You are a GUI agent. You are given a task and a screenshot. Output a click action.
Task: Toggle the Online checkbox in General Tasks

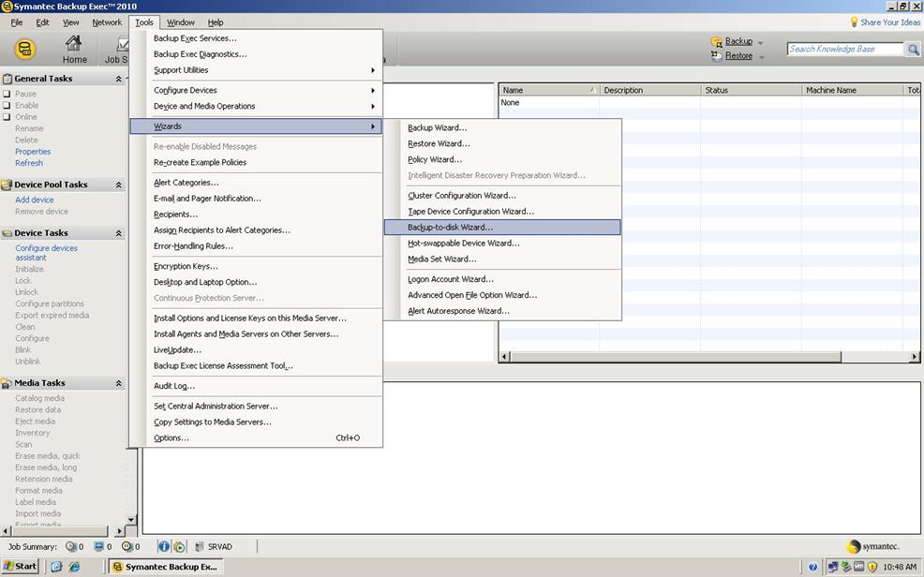click(7, 116)
